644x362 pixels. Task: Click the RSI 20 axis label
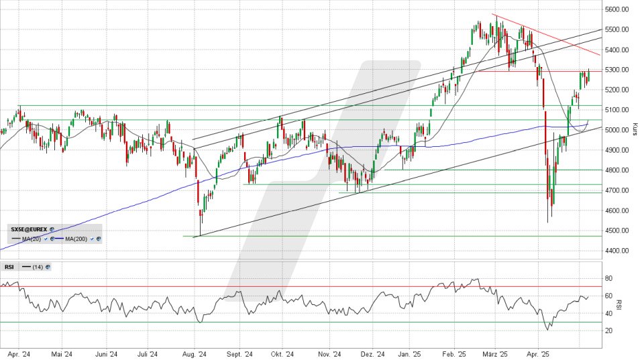tap(608, 330)
